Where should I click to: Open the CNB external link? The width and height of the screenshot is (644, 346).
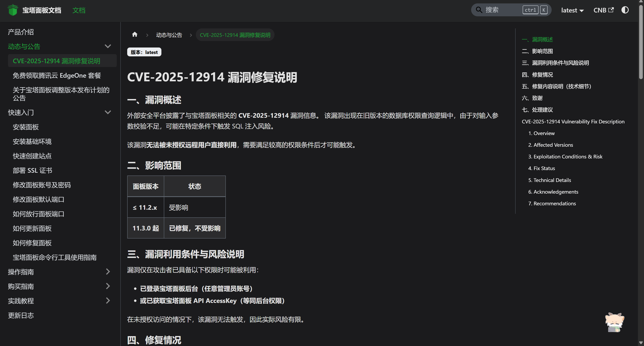point(603,10)
